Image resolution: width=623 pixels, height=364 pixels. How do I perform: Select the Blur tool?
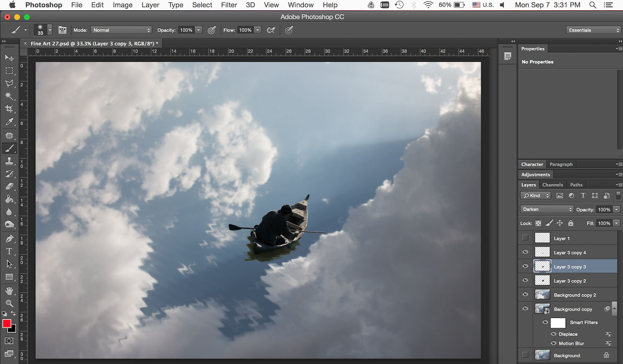(9, 212)
